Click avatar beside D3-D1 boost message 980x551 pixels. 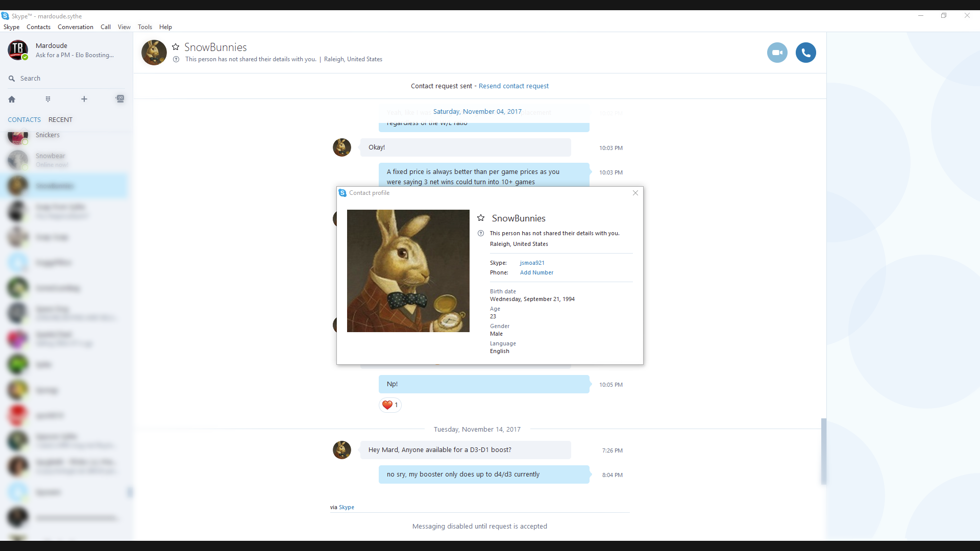[342, 450]
